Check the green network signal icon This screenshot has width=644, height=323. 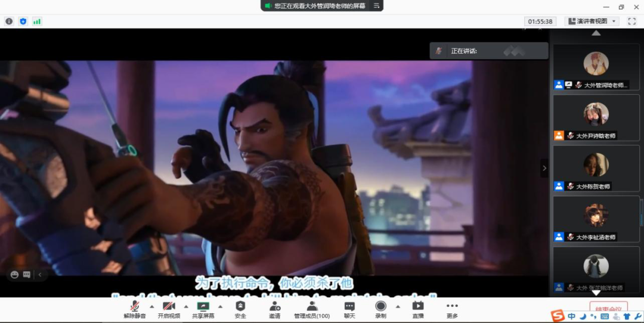coord(37,21)
